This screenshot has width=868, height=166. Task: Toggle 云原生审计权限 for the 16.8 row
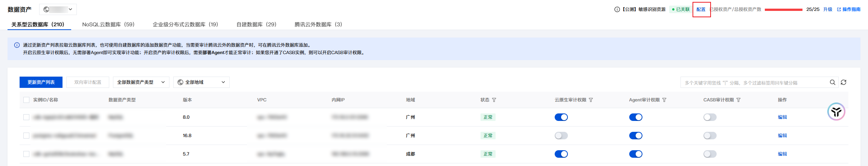point(561,136)
